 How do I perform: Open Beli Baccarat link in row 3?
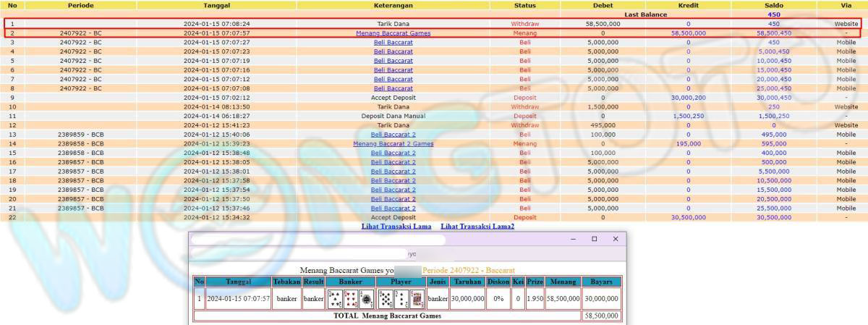pos(393,42)
